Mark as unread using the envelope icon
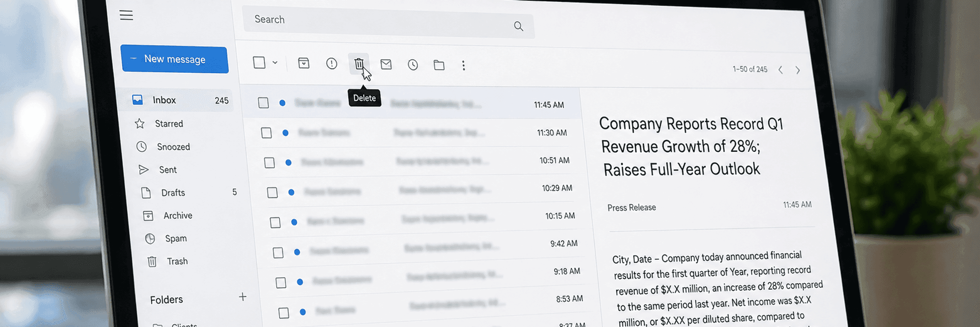The width and height of the screenshot is (980, 327). (386, 65)
